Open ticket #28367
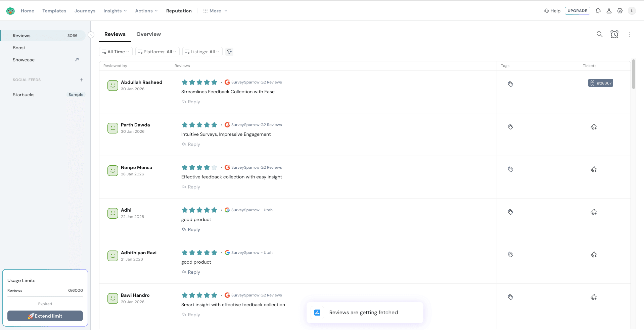Image resolution: width=644 pixels, height=330 pixels. [x=600, y=83]
